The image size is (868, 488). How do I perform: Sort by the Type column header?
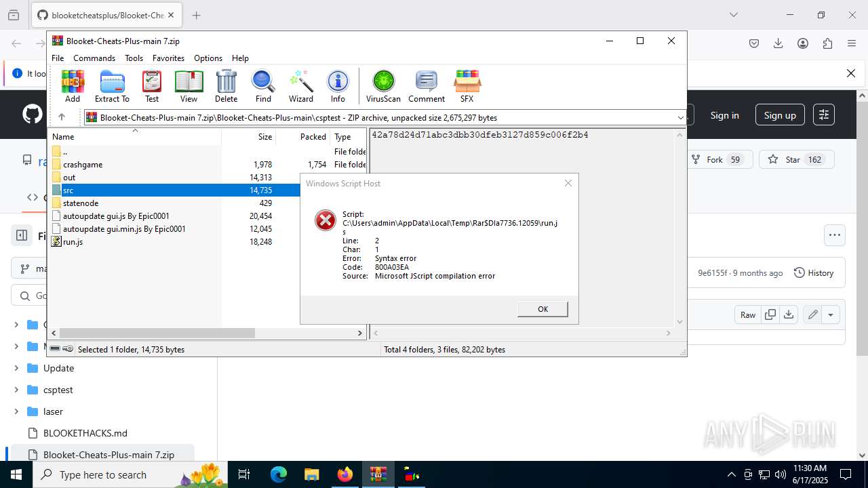pyautogui.click(x=349, y=136)
